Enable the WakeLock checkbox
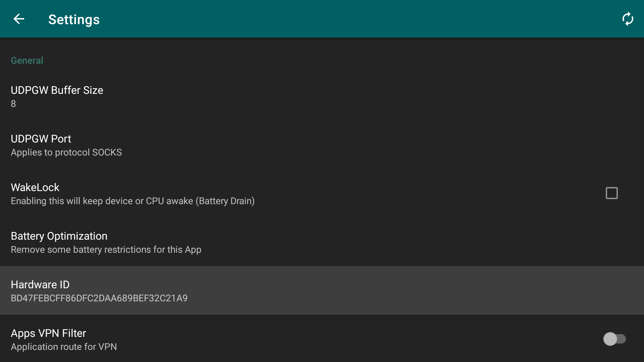Viewport: 644px width, 362px height. point(611,193)
